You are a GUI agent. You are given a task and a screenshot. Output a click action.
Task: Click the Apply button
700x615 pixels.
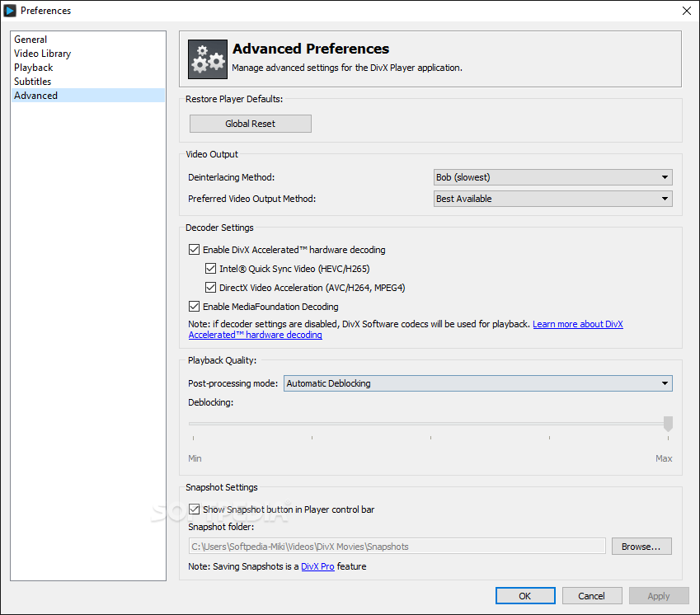pyautogui.click(x=659, y=596)
